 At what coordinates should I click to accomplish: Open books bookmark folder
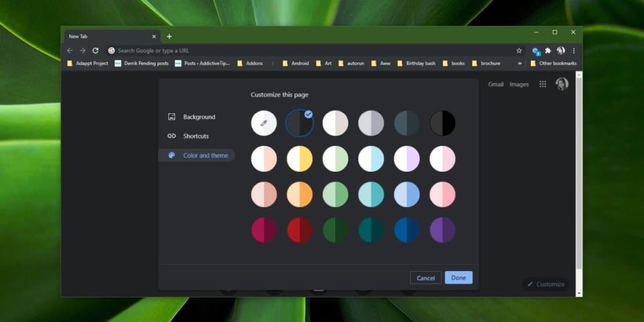453,64
